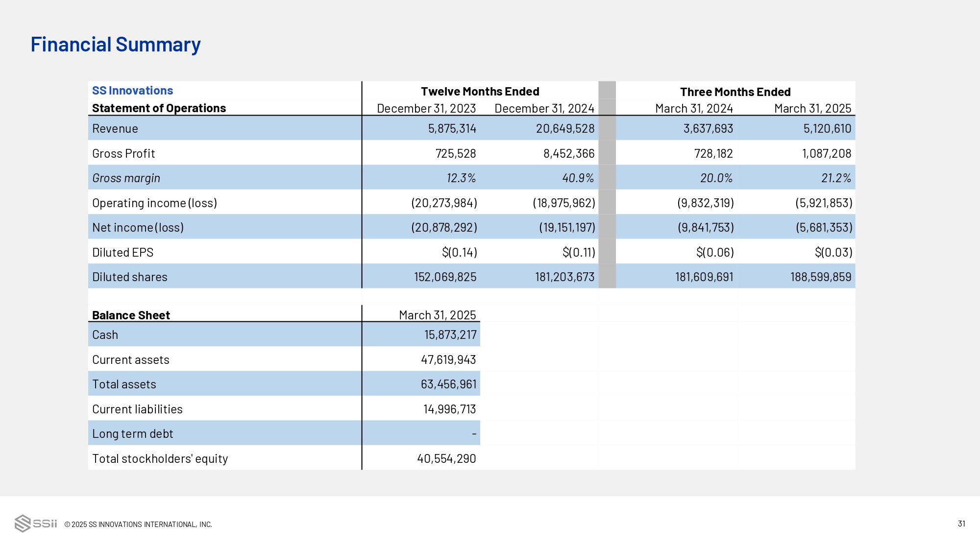Click the Gross Profit row label

pyautogui.click(x=123, y=154)
